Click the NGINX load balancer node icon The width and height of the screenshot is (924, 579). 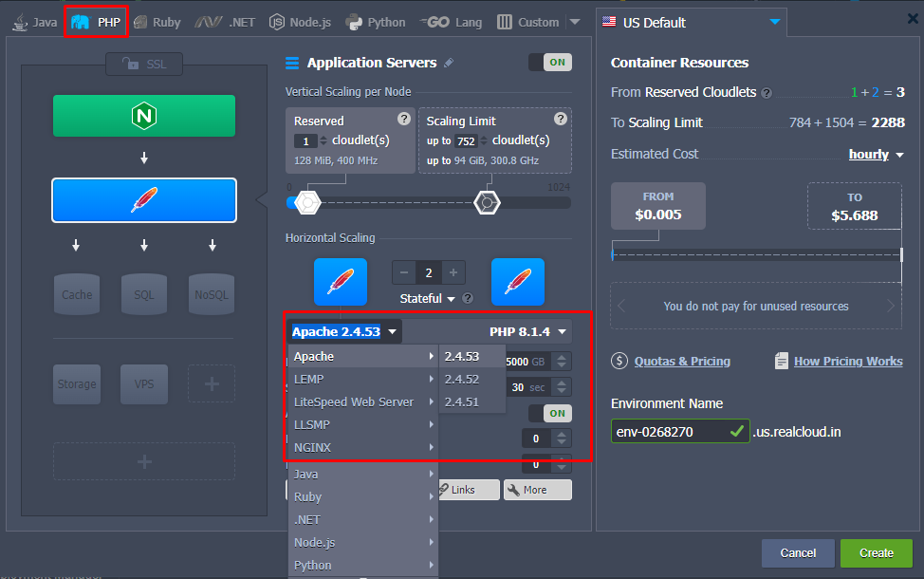coord(144,116)
